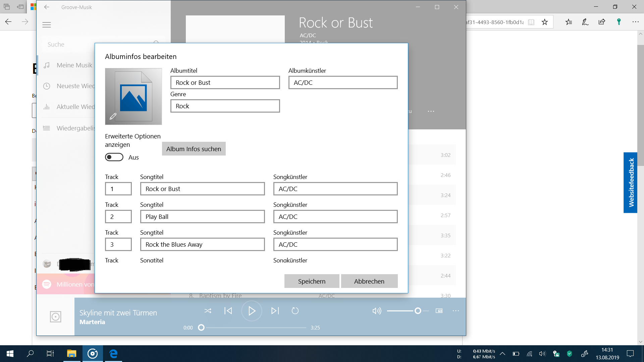The image size is (644, 362).
Task: Open Edge settings and more menu
Action: pyautogui.click(x=635, y=22)
